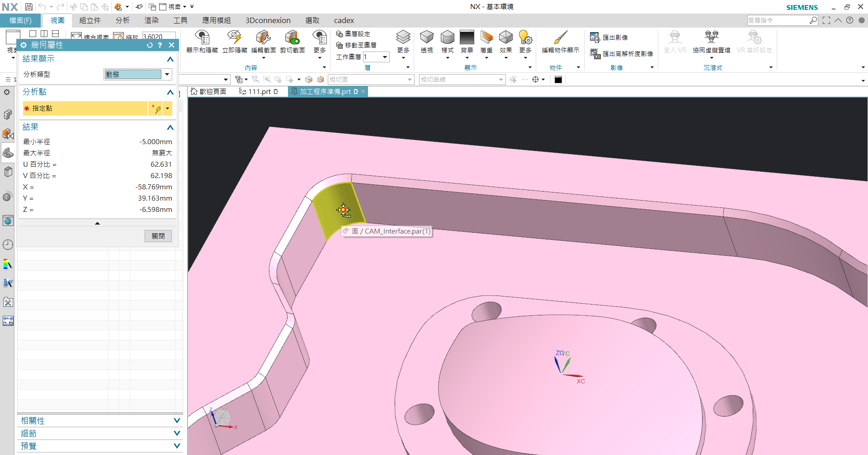The width and height of the screenshot is (868, 455).
Task: Select the single-view layout icon
Action: point(33,33)
